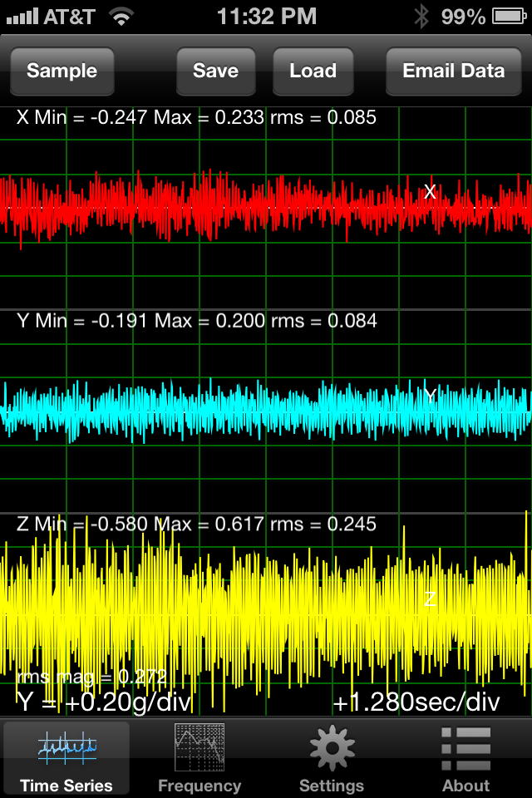532x798 pixels.
Task: Tap the +1.280sec/div time scale label
Action: coord(416,703)
